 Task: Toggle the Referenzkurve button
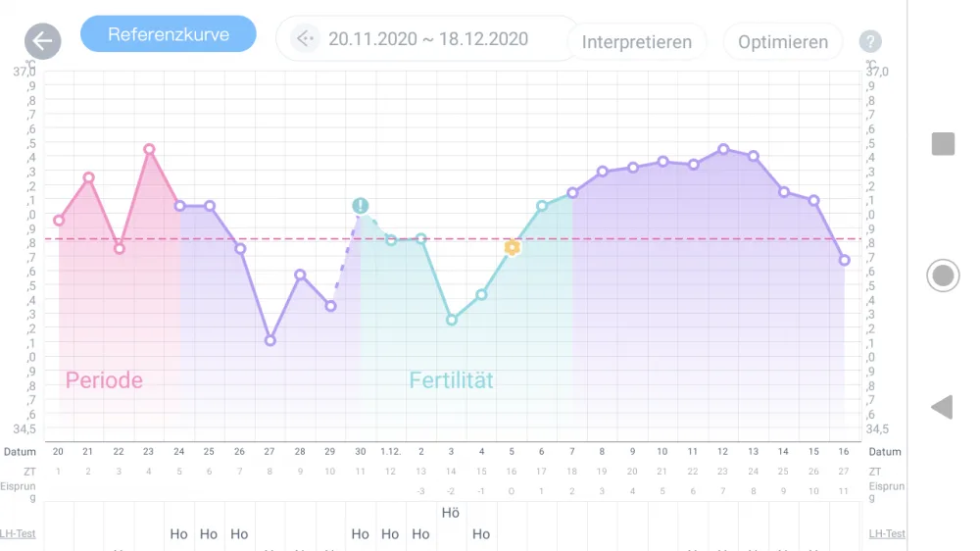coord(169,34)
